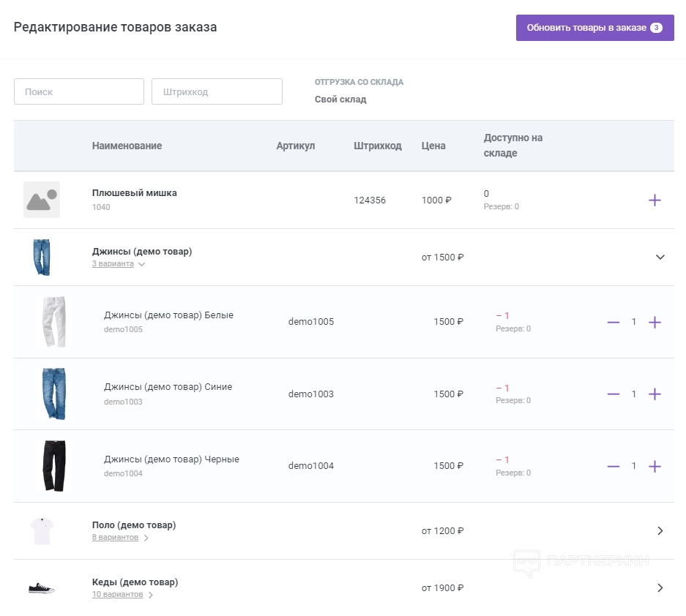
Task: Add Плюшевый мишка with plus icon
Action: (x=655, y=200)
